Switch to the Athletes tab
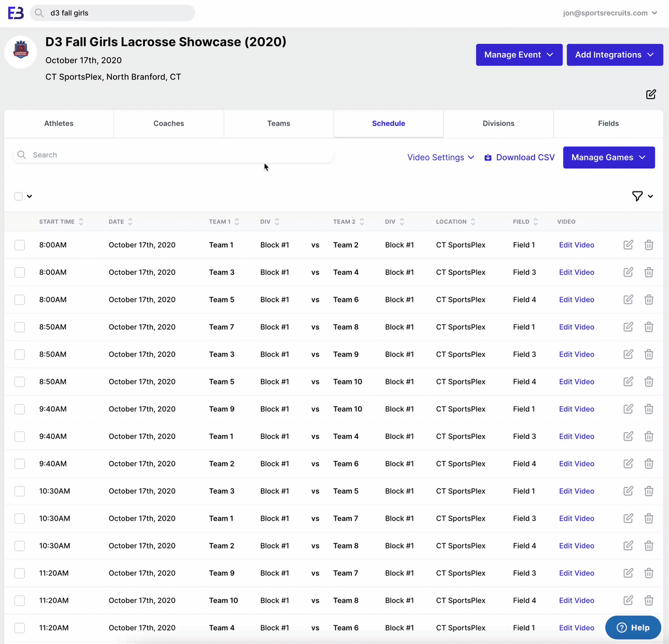 (59, 124)
